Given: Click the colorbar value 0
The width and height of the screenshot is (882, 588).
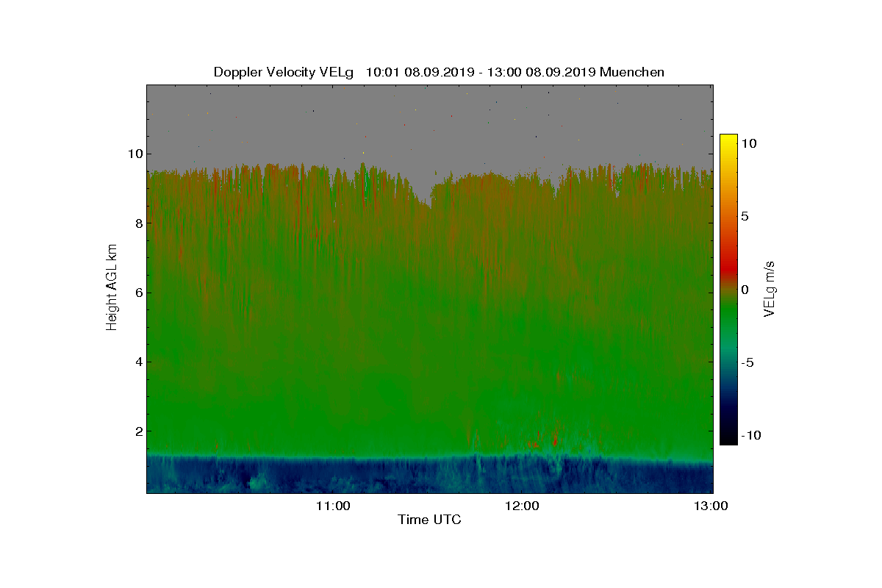Looking at the screenshot, I should pyautogui.click(x=745, y=290).
